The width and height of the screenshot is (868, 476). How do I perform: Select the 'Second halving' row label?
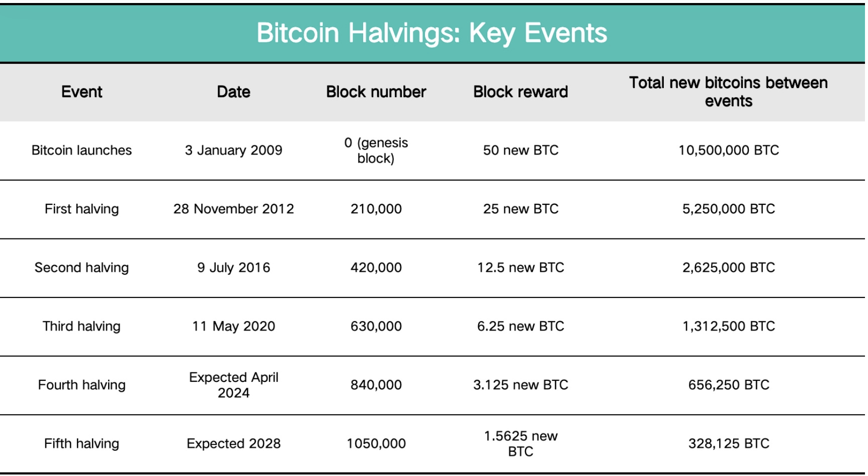click(x=81, y=268)
